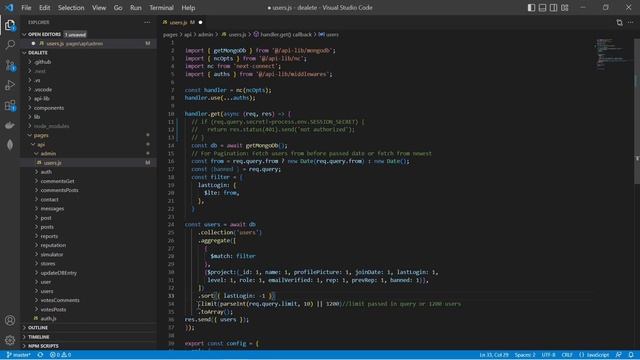The height and width of the screenshot is (360, 640).
Task: Place cursor on line 33 .sort call
Action: 237,296
